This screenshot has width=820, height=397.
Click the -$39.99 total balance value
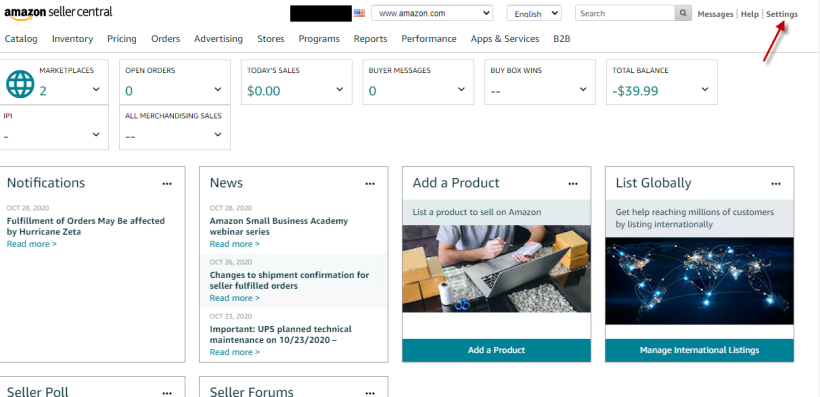click(635, 91)
